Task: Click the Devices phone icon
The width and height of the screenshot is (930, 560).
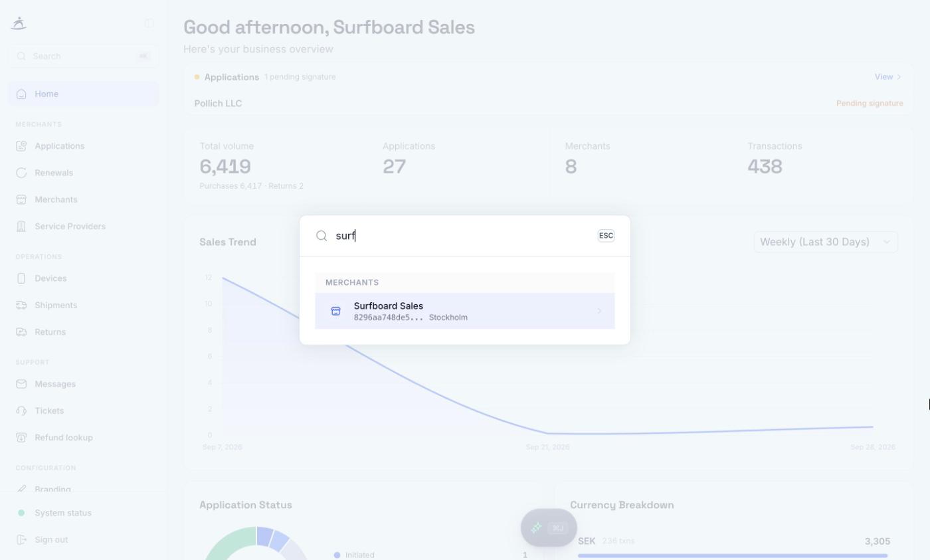Action: click(x=21, y=278)
